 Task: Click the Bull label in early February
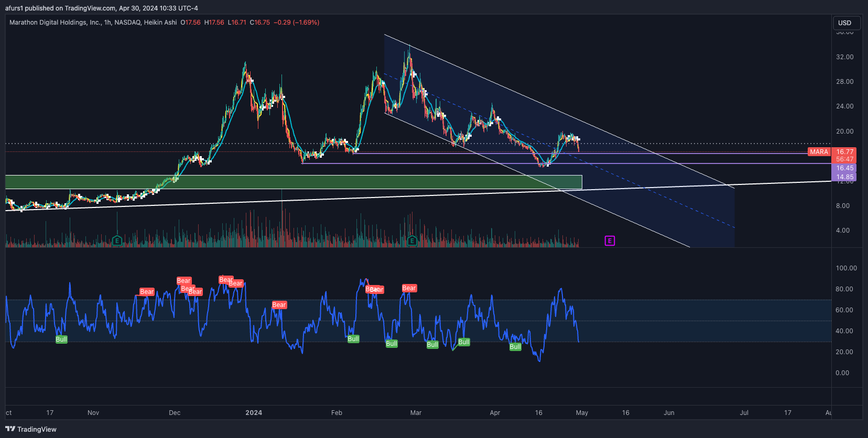pyautogui.click(x=353, y=339)
